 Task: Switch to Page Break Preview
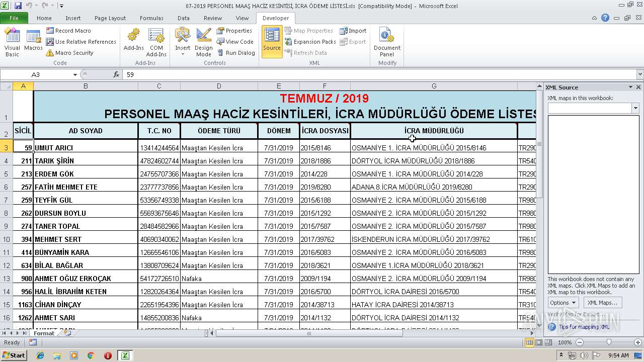pyautogui.click(x=548, y=342)
